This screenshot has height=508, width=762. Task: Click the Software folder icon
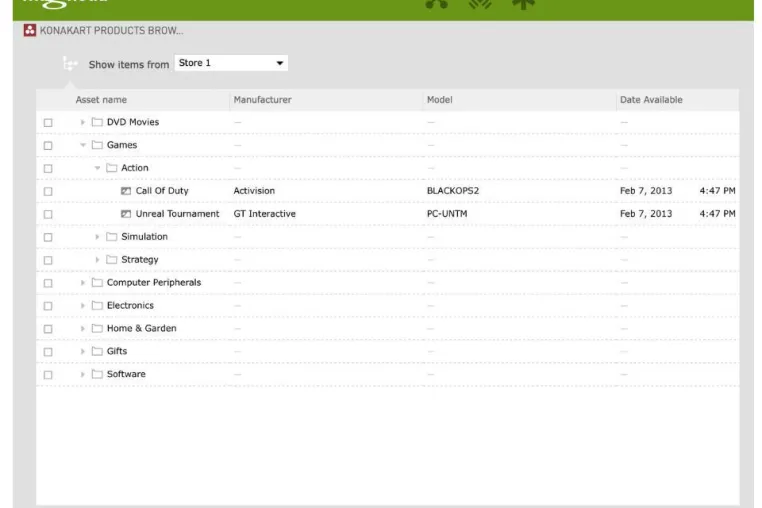click(x=97, y=374)
